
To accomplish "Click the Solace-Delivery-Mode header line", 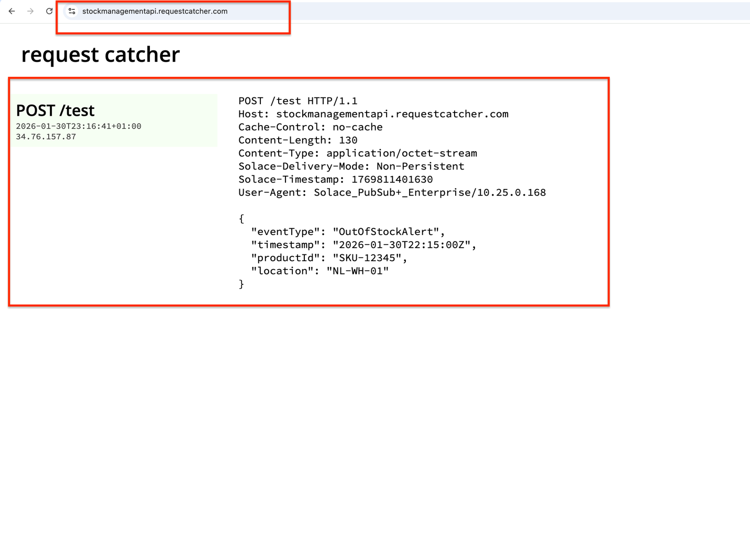I will pos(351,166).
